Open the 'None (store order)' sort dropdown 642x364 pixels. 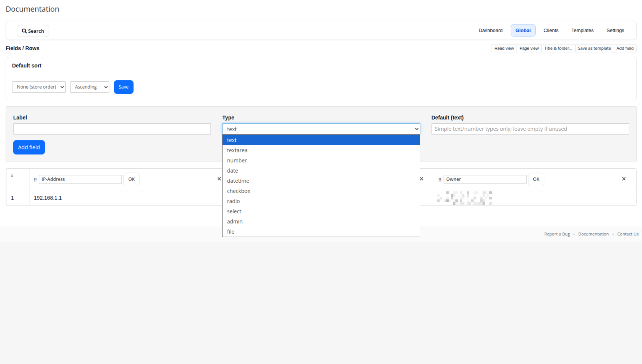click(39, 87)
